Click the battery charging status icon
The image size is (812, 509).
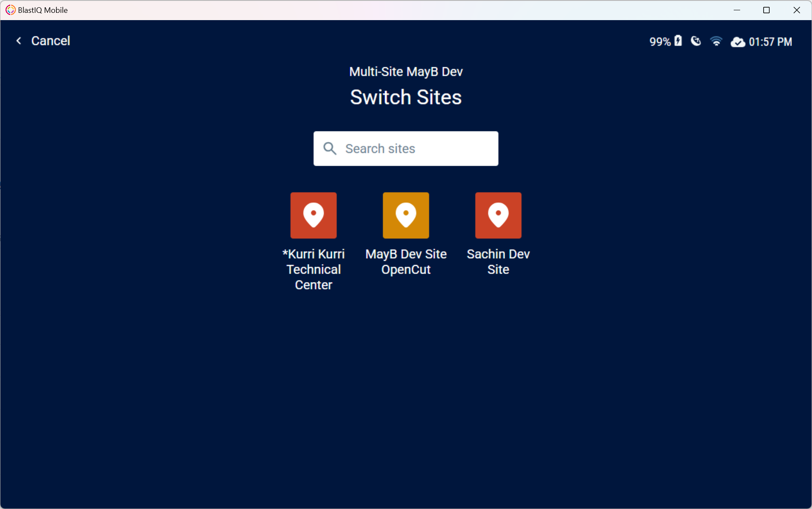(x=678, y=41)
